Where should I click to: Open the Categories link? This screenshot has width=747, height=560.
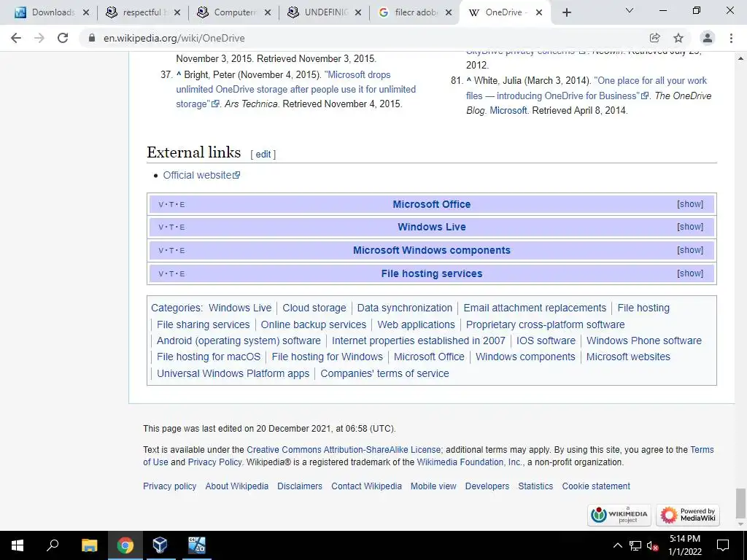tap(176, 308)
